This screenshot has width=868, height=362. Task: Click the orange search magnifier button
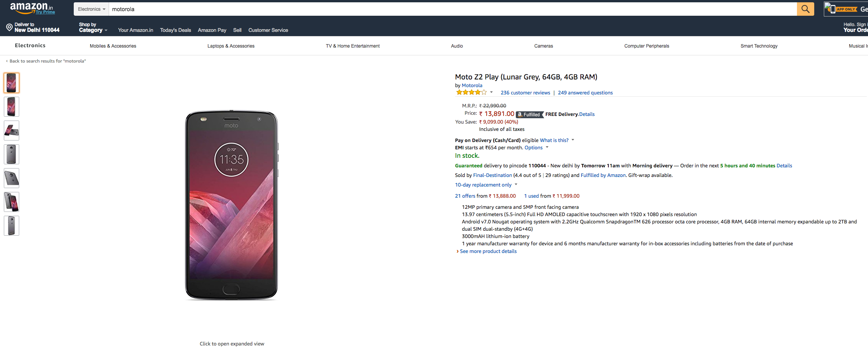click(x=805, y=9)
